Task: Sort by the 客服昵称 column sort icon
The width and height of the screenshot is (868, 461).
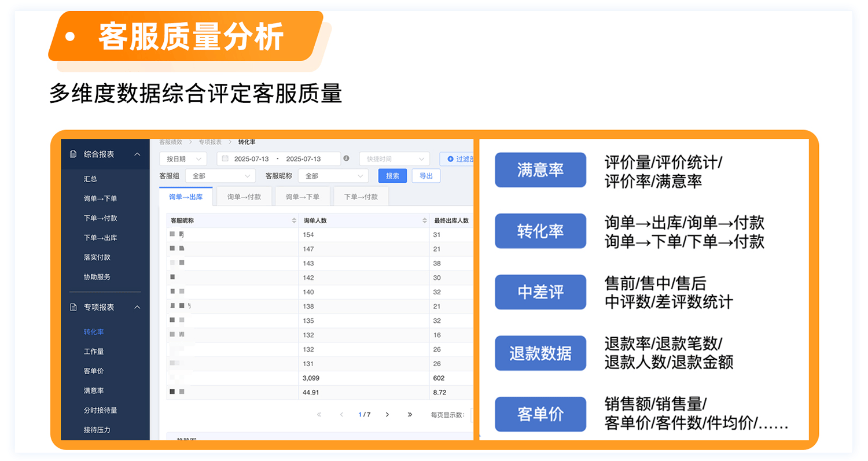Action: (x=294, y=221)
